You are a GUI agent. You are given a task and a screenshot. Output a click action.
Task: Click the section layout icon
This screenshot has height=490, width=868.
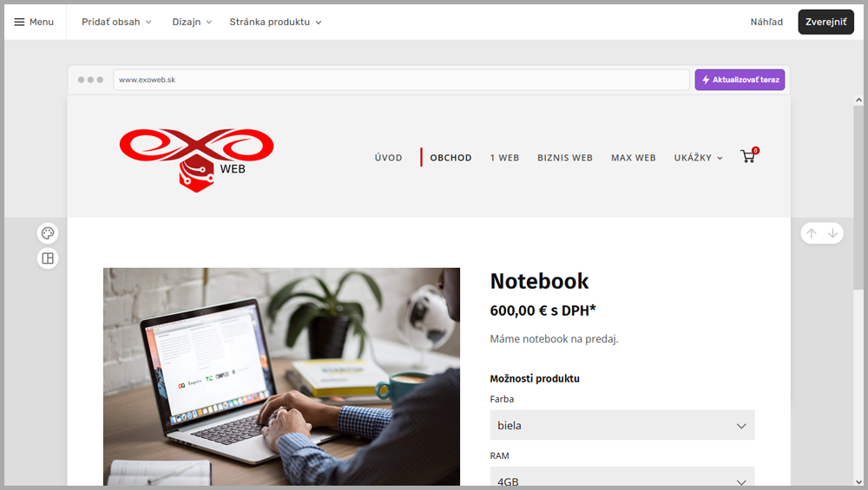pos(48,258)
